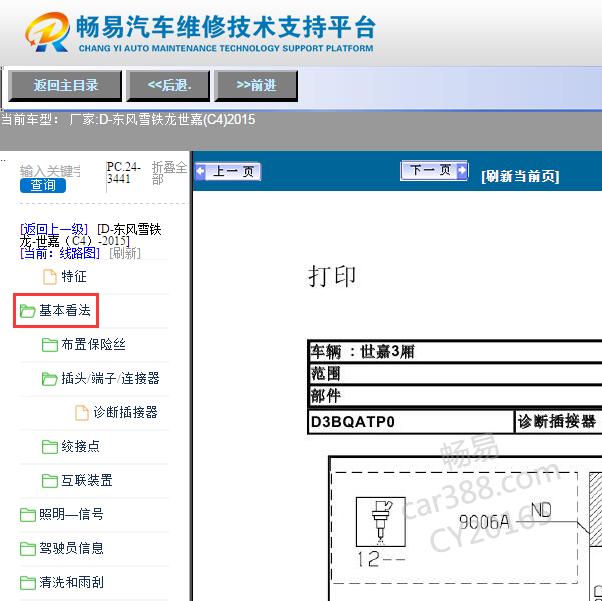Click the 当前：线路图 link

(60, 253)
